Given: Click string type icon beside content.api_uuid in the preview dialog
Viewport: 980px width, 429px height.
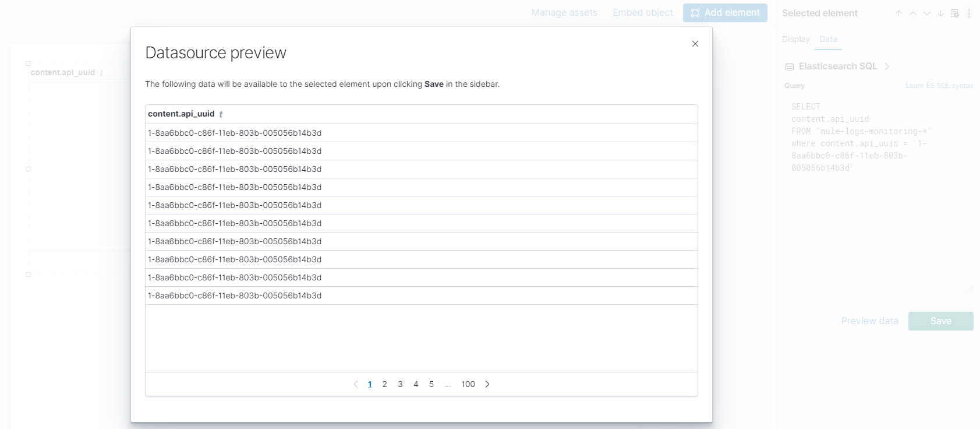Looking at the screenshot, I should tap(221, 114).
